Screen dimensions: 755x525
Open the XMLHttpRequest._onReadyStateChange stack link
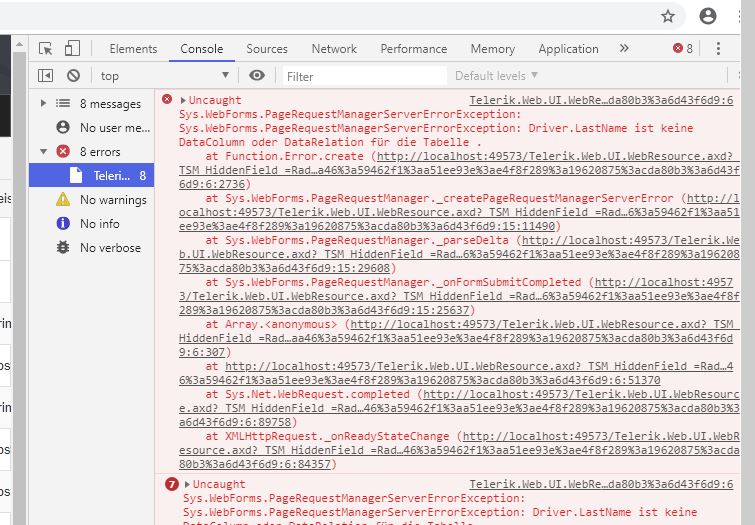click(x=459, y=450)
